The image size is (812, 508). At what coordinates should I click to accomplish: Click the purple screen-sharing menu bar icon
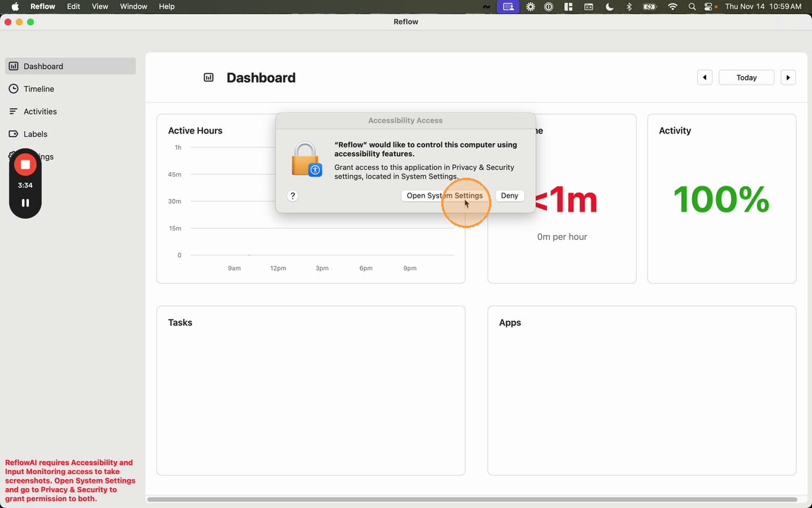(x=508, y=7)
